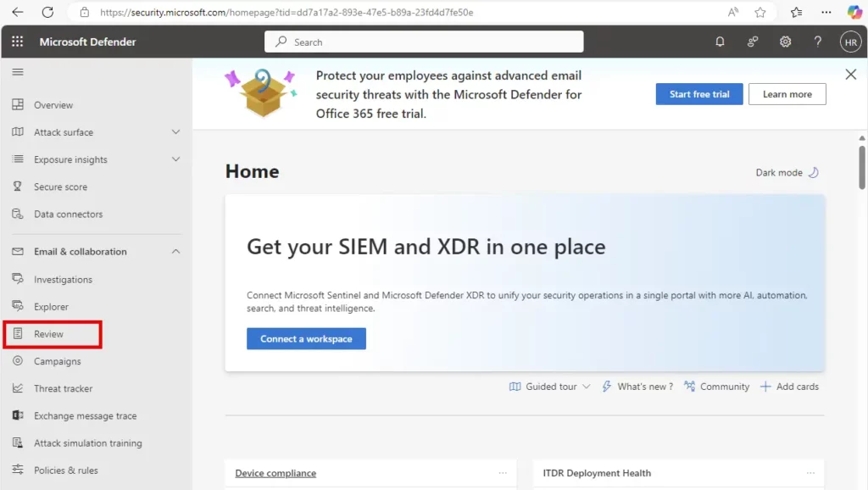
Task: Open ITDR Deployment Health card options ellipsis
Action: coord(810,473)
